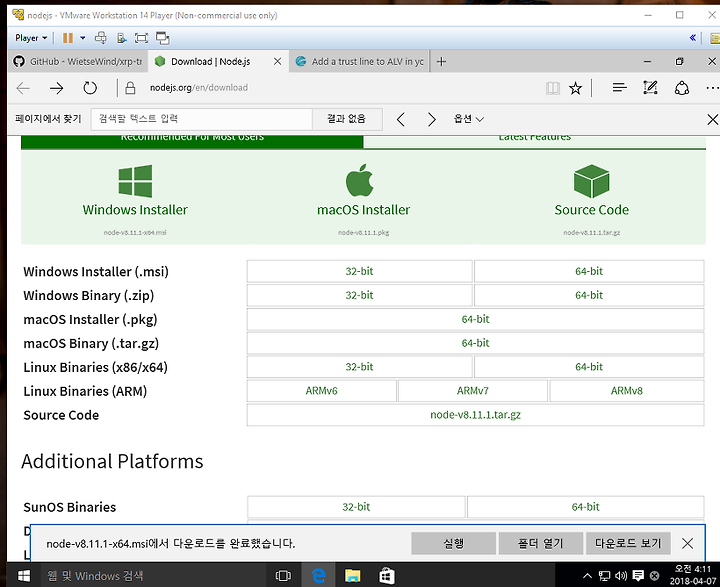The height and width of the screenshot is (587, 720).
Task: Download 32-bit Windows Installer (.msi)
Action: coord(360,271)
